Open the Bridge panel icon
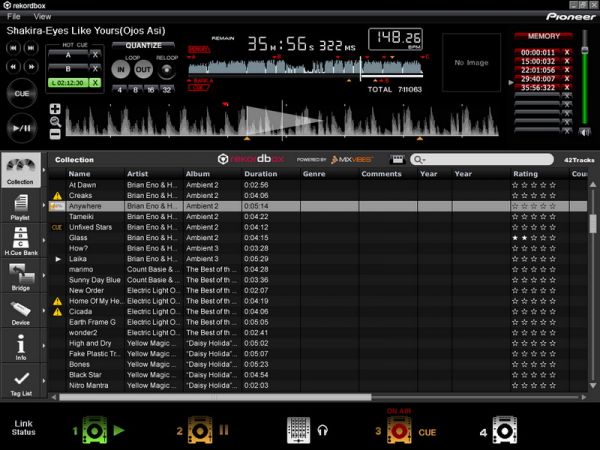The width and height of the screenshot is (600, 450). click(x=21, y=276)
